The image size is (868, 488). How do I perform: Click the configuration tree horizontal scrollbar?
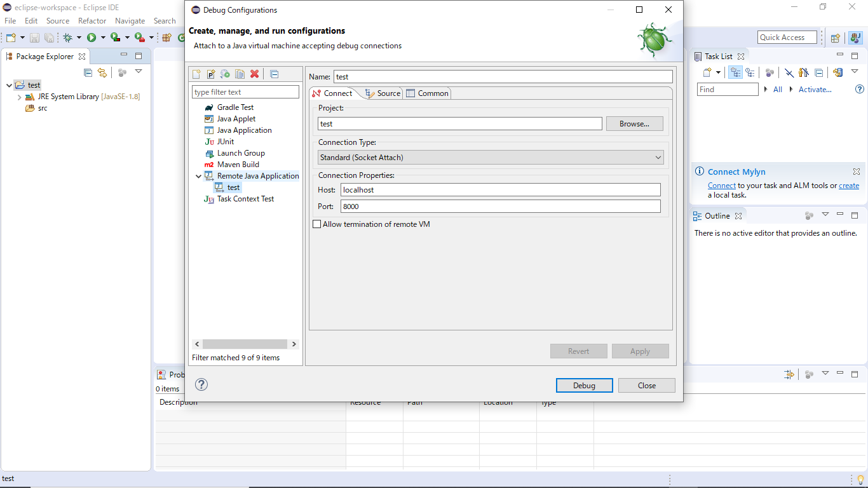[245, 344]
